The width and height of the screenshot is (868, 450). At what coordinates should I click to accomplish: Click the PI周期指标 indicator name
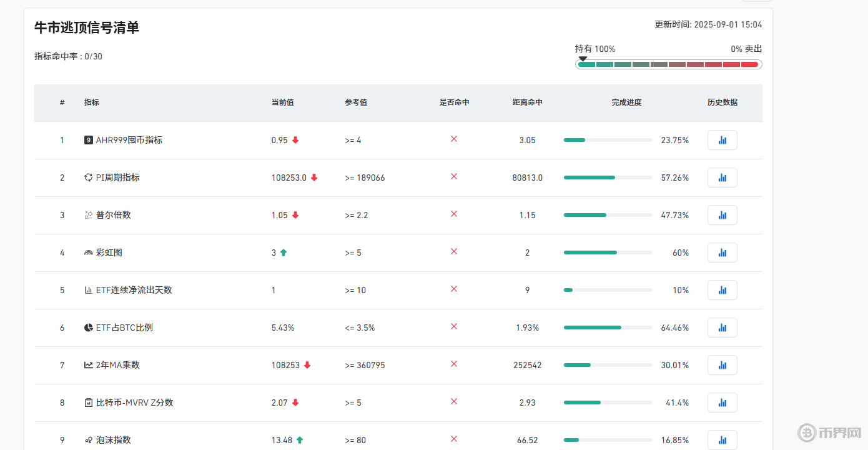pyautogui.click(x=117, y=177)
